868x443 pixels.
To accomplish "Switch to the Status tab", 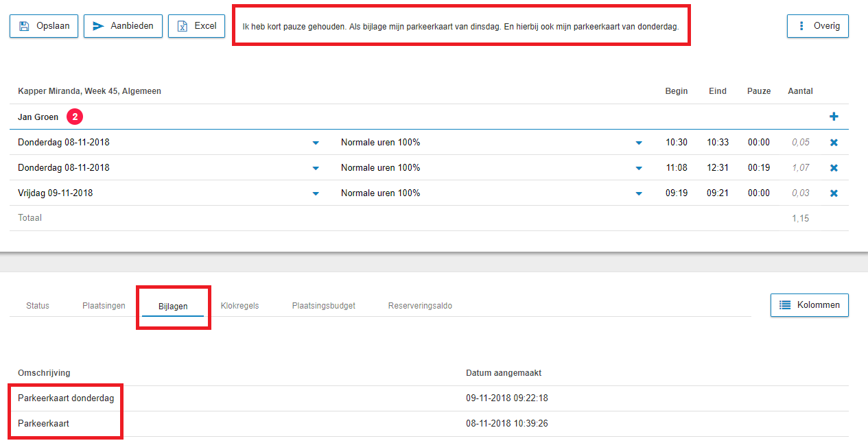I will click(x=38, y=306).
